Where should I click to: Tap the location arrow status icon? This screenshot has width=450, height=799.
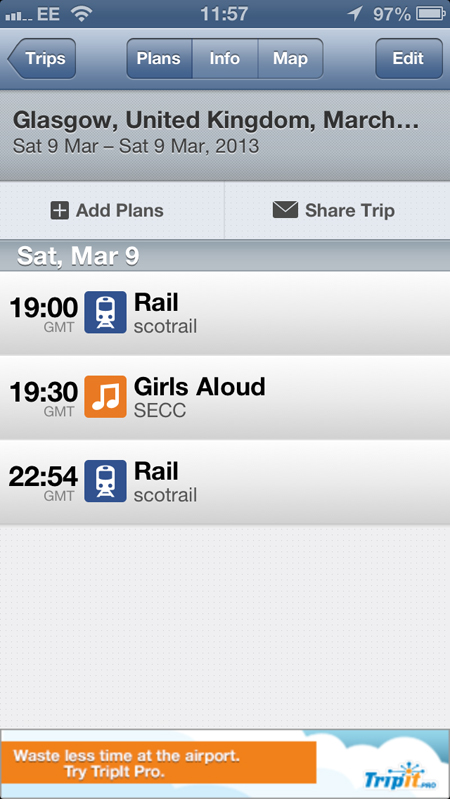click(x=355, y=14)
